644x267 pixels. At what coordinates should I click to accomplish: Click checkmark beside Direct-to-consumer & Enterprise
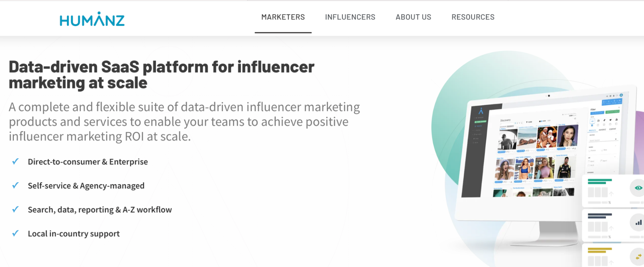tap(15, 162)
